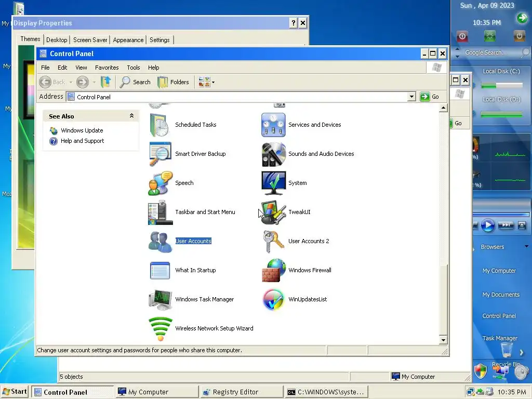Open Task Manager sidebar shortcut
The height and width of the screenshot is (399, 532).
point(500,338)
